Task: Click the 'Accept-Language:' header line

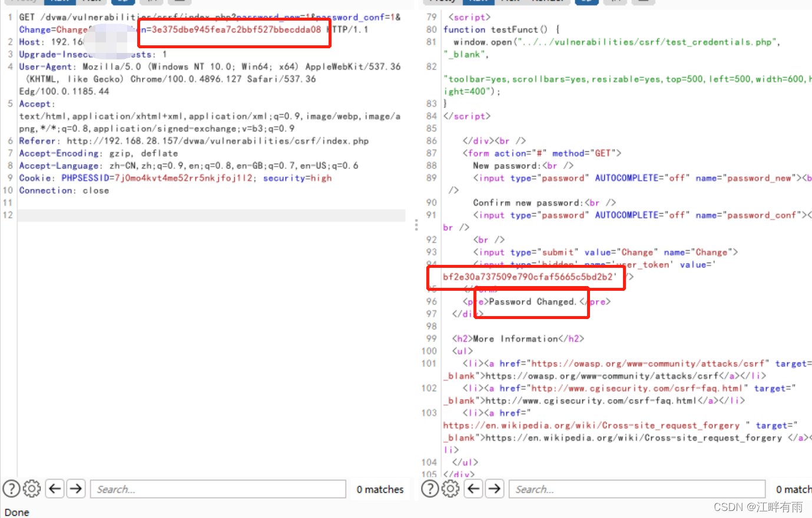Action: [188, 165]
